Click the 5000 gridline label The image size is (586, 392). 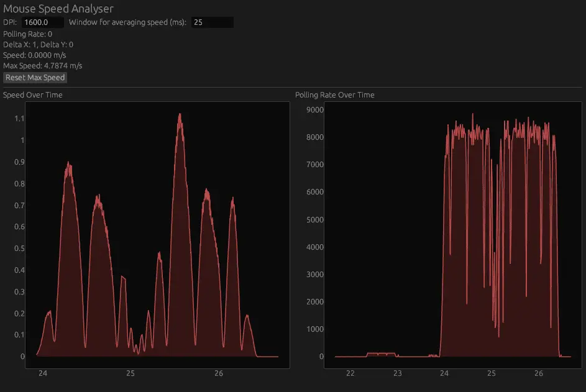coord(314,219)
